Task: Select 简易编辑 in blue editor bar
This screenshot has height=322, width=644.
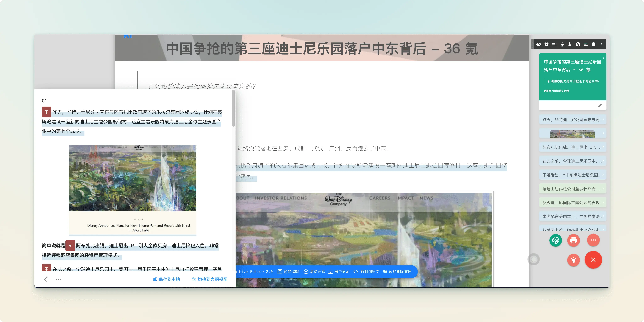Action: coord(288,272)
